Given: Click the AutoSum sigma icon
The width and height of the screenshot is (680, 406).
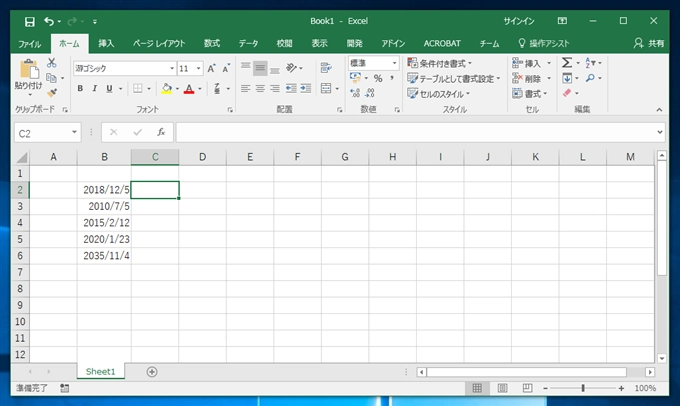Looking at the screenshot, I should (x=567, y=63).
